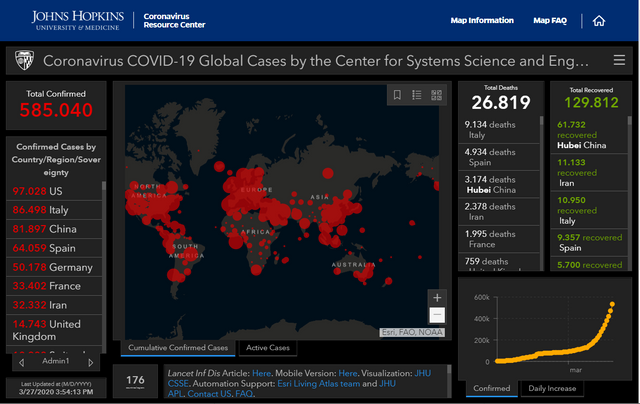Image resolution: width=640 pixels, height=404 pixels.
Task: Open the basemap gallery grid icon
Action: click(436, 95)
